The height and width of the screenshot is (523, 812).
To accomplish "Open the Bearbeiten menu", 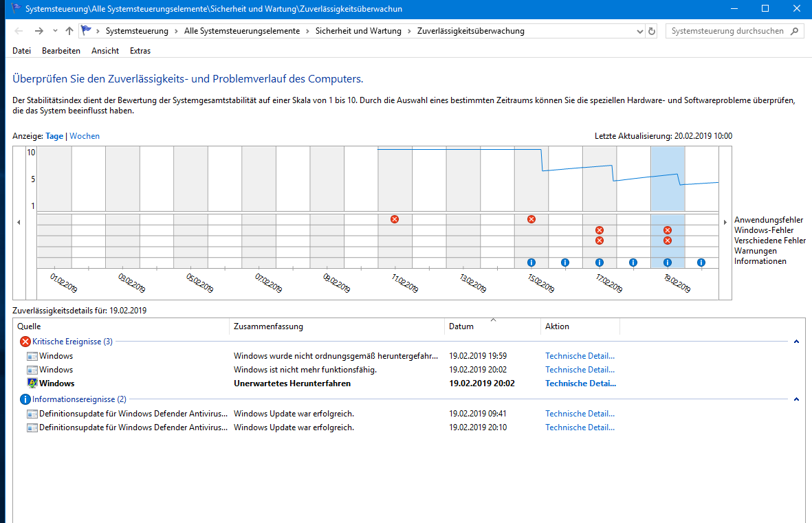I will pos(61,51).
